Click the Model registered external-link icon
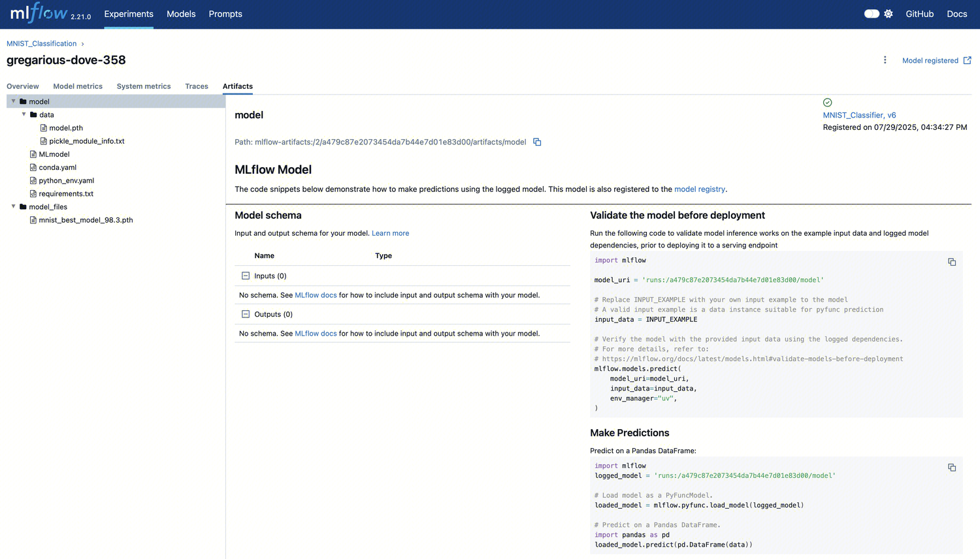Screen dimensions: 980x559 tap(968, 60)
